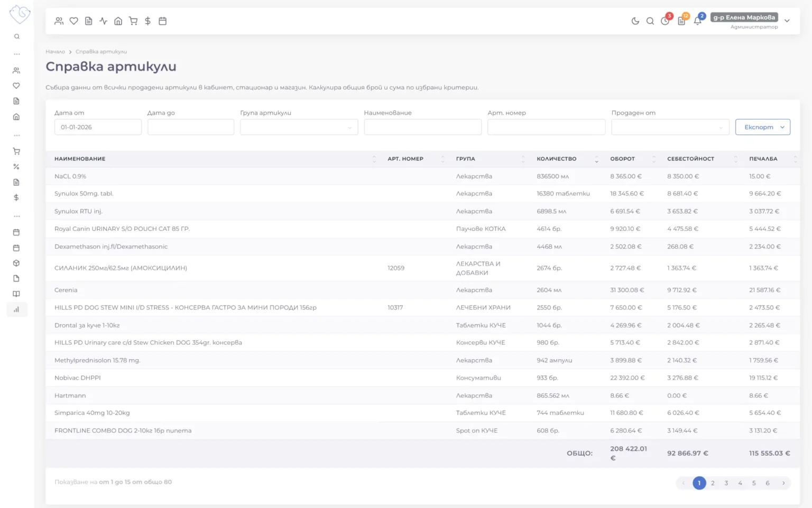Focus the Наименование filter input field

click(x=423, y=127)
